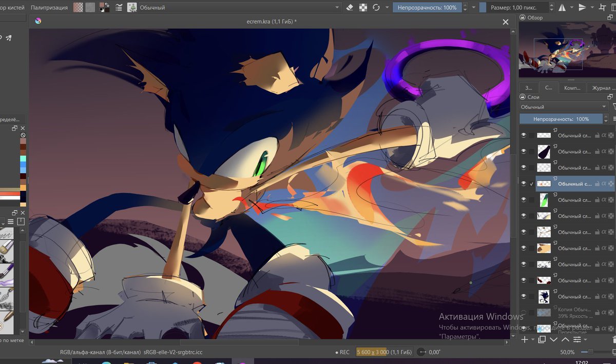Duplicate the layer using the layers panel icon
The height and width of the screenshot is (364, 616).
(542, 339)
